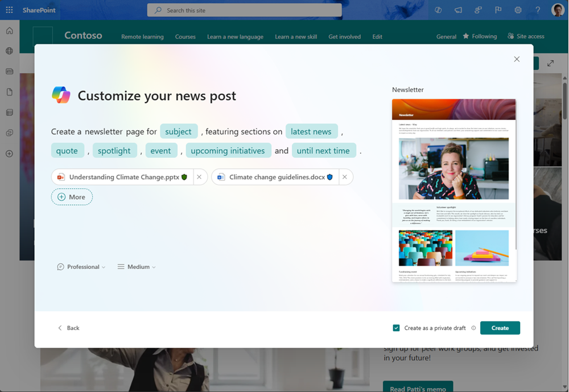Click the General label in header
This screenshot has width=569, height=392.
pos(446,36)
